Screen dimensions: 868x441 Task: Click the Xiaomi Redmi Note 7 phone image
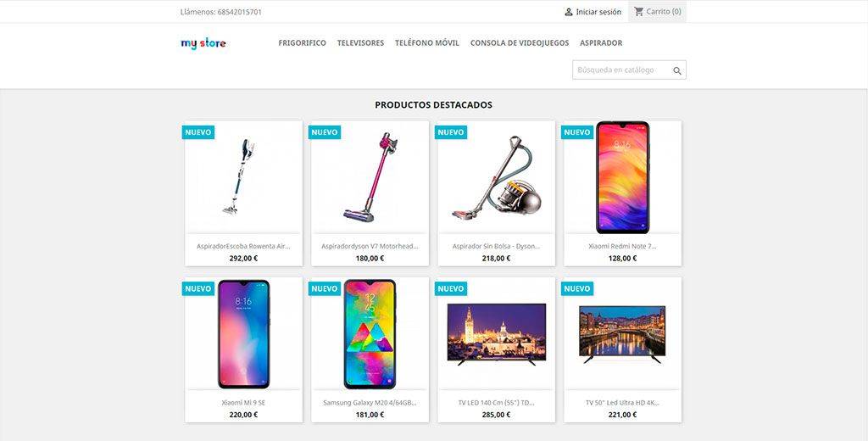pos(623,177)
